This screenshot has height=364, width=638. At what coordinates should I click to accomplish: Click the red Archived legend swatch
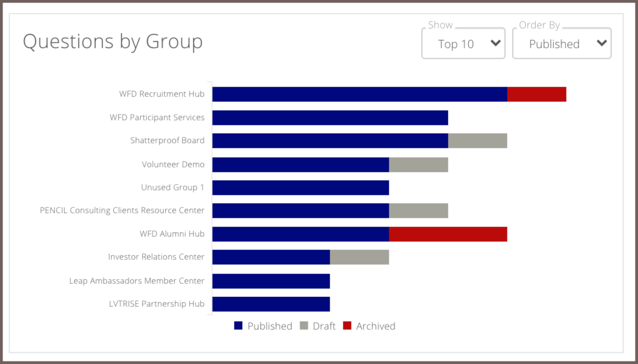tap(347, 325)
